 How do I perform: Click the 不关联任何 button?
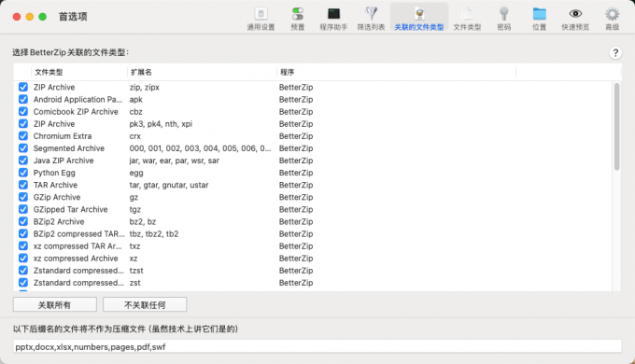pos(145,305)
